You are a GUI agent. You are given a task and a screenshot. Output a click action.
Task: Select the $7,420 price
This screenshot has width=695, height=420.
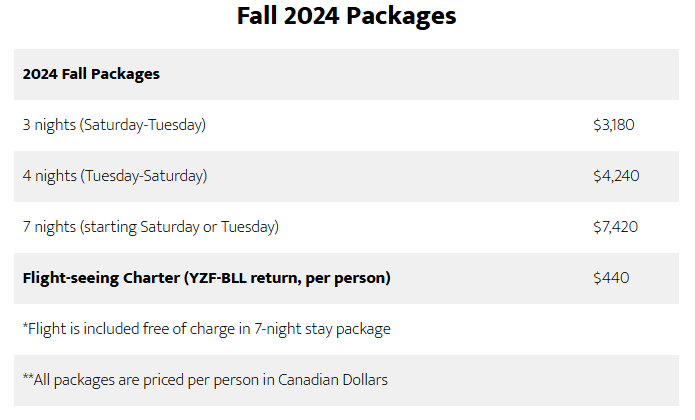pyautogui.click(x=616, y=227)
